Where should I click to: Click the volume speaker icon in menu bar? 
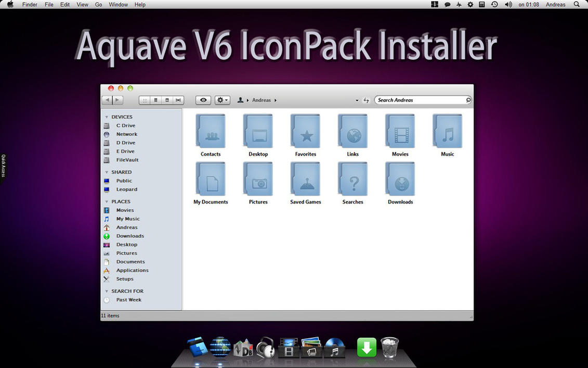coord(508,5)
